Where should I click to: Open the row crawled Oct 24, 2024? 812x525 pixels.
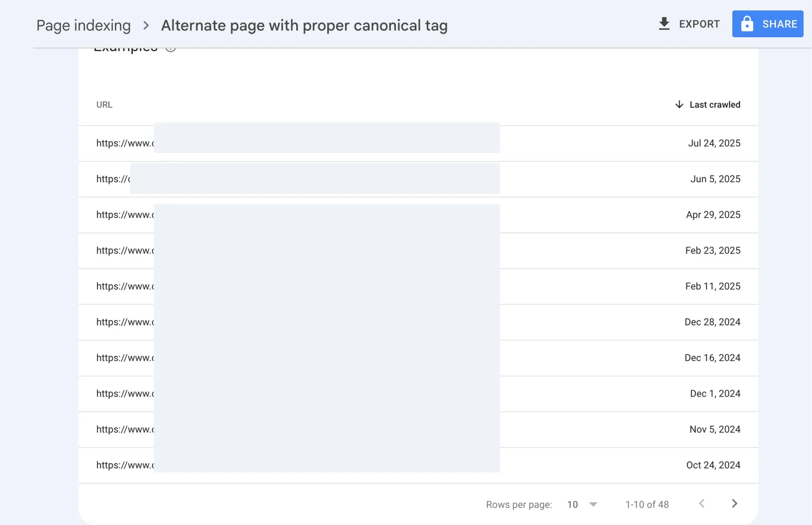pyautogui.click(x=418, y=465)
